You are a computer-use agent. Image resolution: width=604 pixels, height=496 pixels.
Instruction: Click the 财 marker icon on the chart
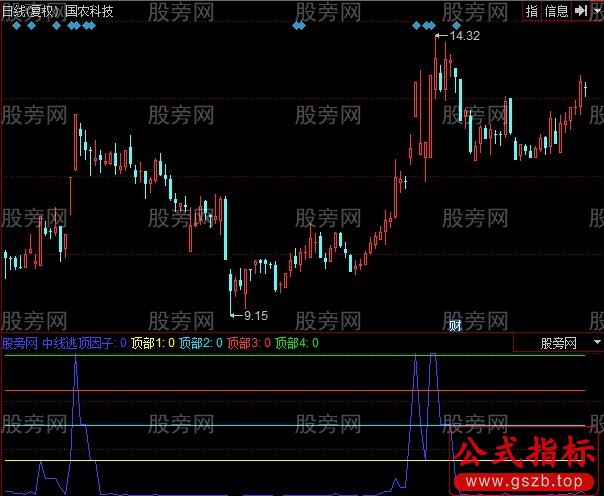pos(454,325)
